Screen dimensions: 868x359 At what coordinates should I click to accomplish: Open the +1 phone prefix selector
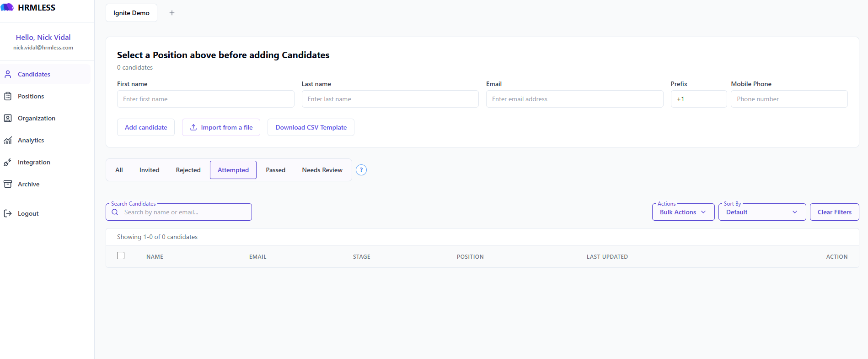(699, 99)
